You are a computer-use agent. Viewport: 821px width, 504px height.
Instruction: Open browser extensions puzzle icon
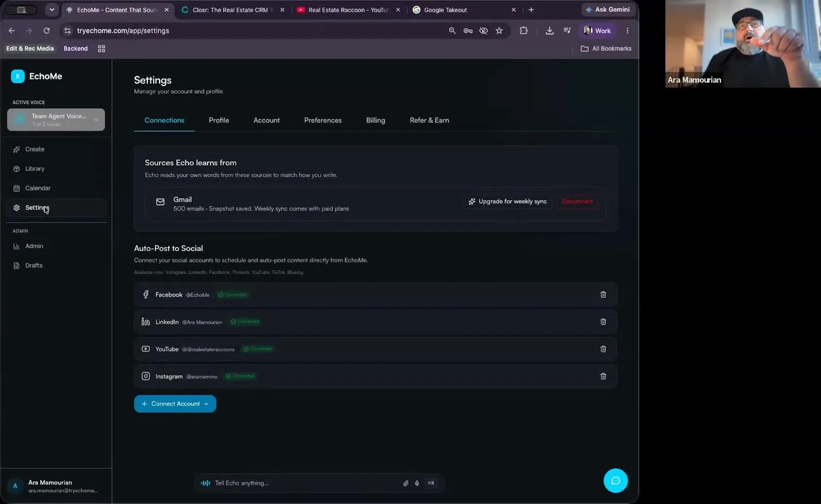523,31
